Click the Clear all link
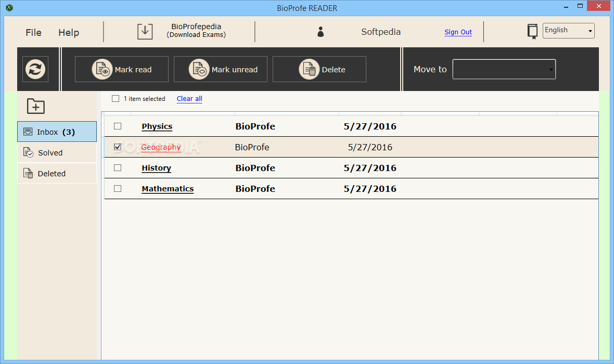 pos(189,99)
